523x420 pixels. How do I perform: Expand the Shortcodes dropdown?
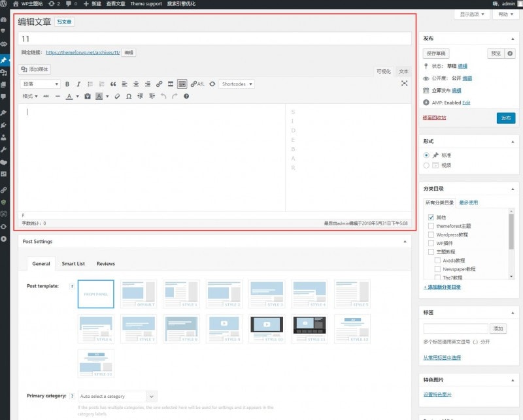tap(237, 84)
